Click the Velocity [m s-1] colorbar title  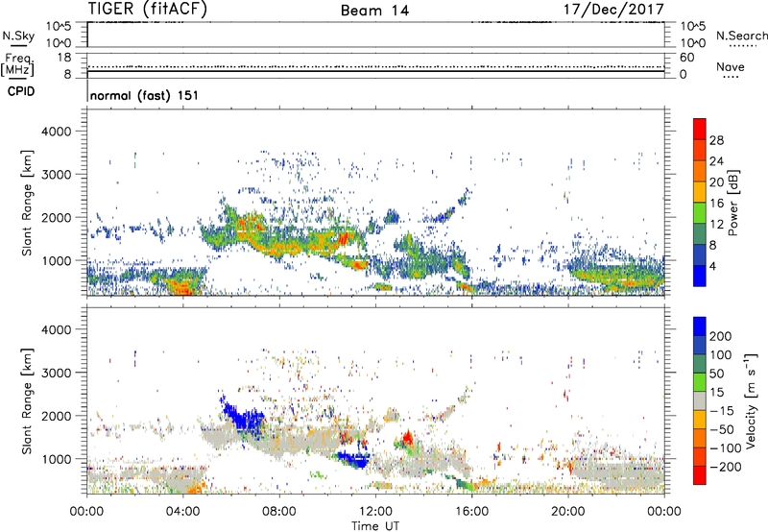(x=751, y=400)
